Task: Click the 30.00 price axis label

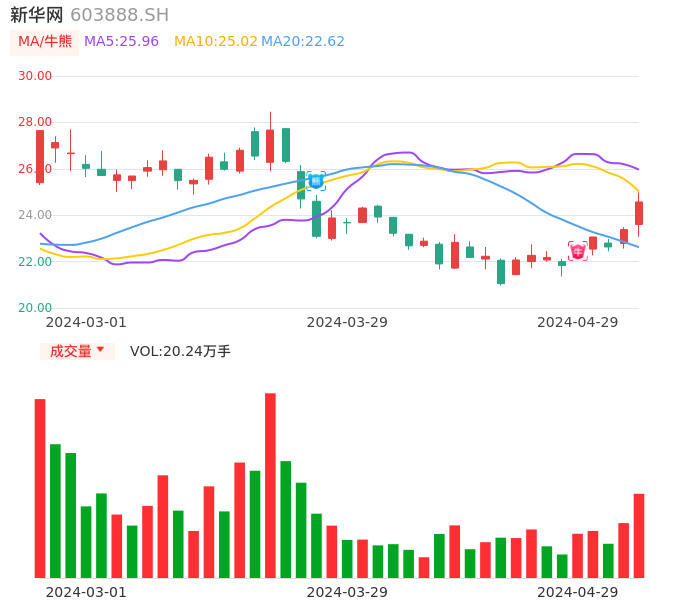Action: pyautogui.click(x=35, y=76)
